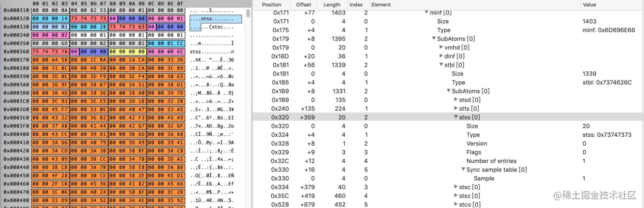
Task: Collapse the stbl [0] atom
Action: pyautogui.click(x=441, y=65)
